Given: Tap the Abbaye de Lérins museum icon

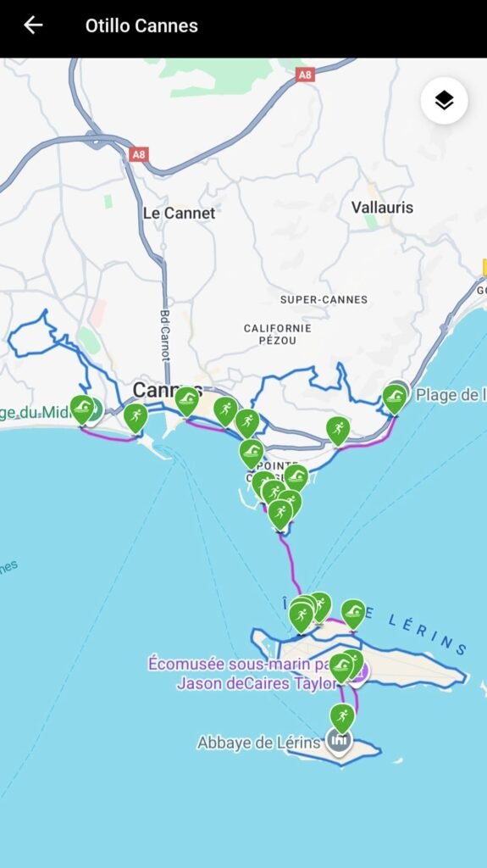Looking at the screenshot, I should coord(339,741).
